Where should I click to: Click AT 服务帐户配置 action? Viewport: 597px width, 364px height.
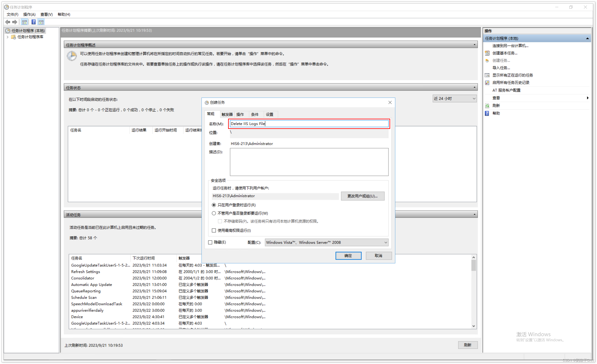tap(506, 90)
